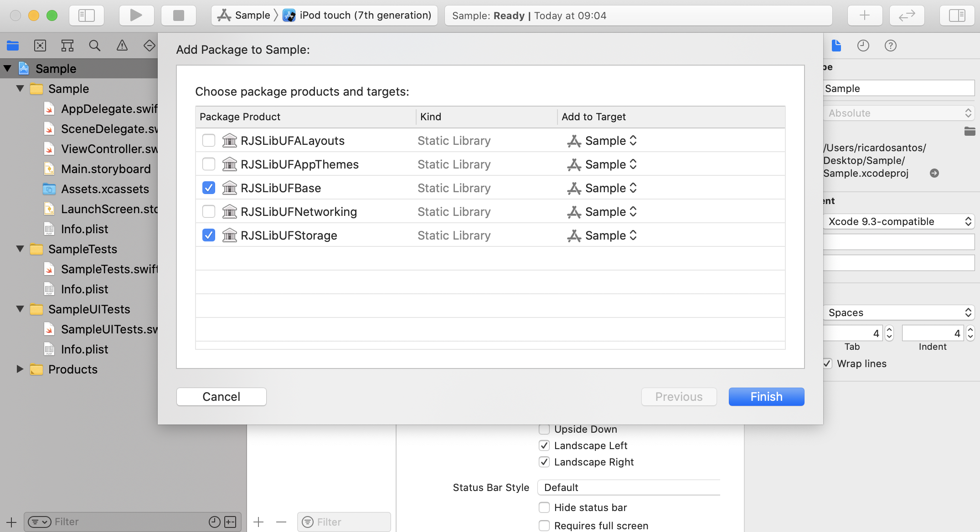Click the Library plus button in toolbar

pyautogui.click(x=864, y=15)
